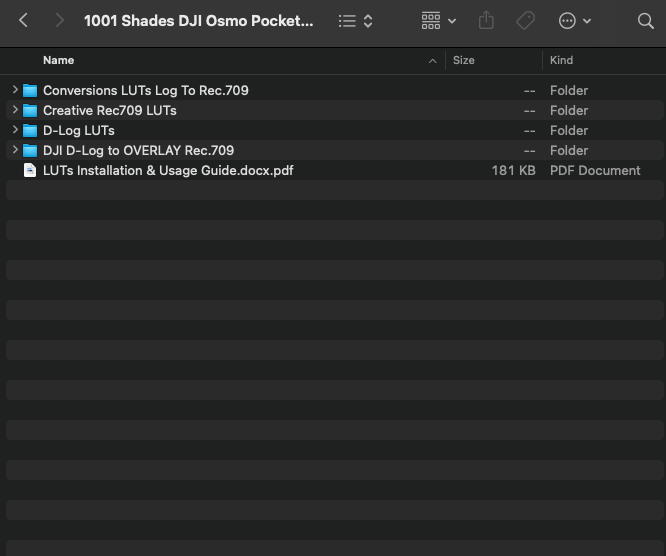666x556 pixels.
Task: Expand the D-Log LUTs folder
Action: point(15,130)
